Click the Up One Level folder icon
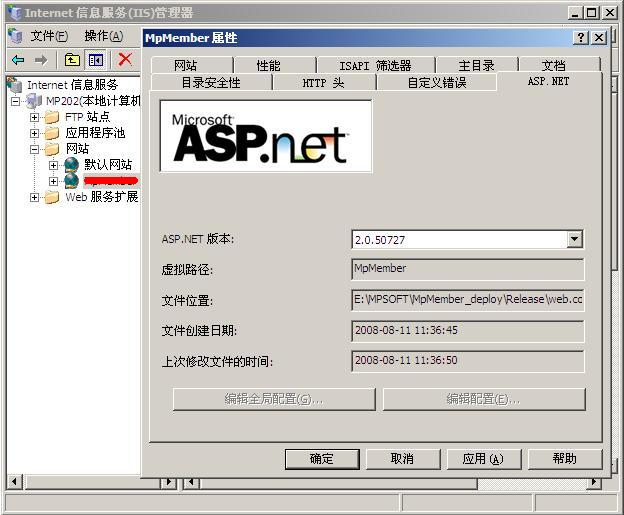The width and height of the screenshot is (624, 515). 73,60
